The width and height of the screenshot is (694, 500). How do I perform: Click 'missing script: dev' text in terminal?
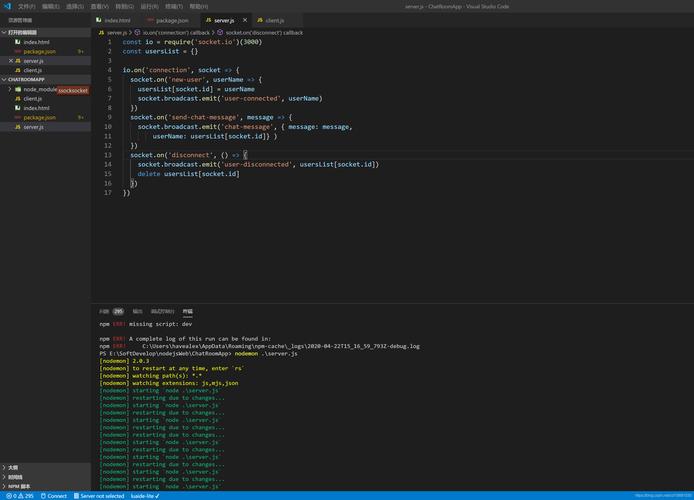click(161, 324)
